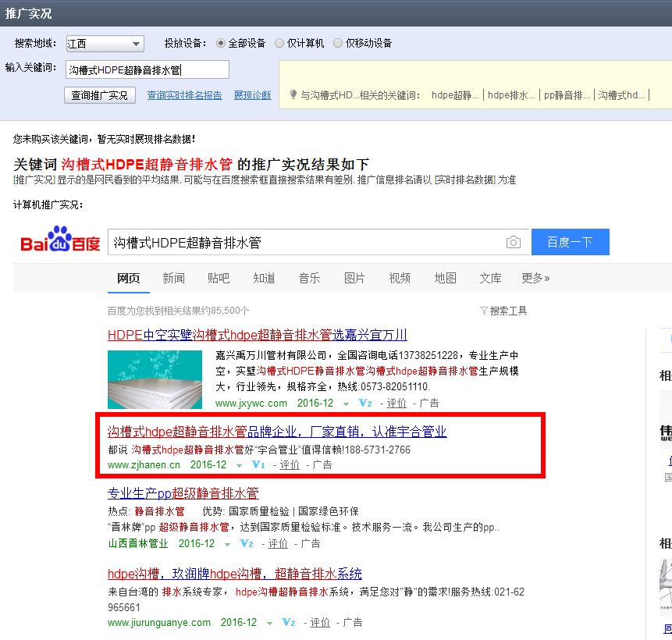Click the 百度为您找到相关结果约85,500个 text

pos(178,311)
